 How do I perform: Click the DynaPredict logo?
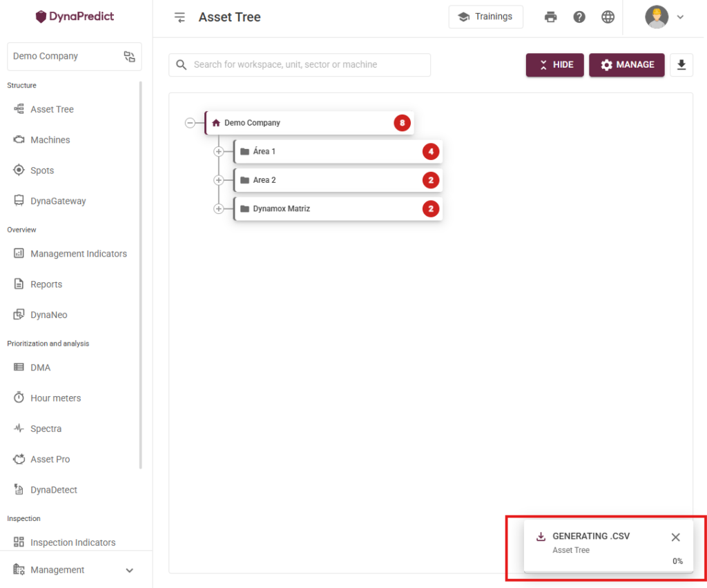coord(75,17)
